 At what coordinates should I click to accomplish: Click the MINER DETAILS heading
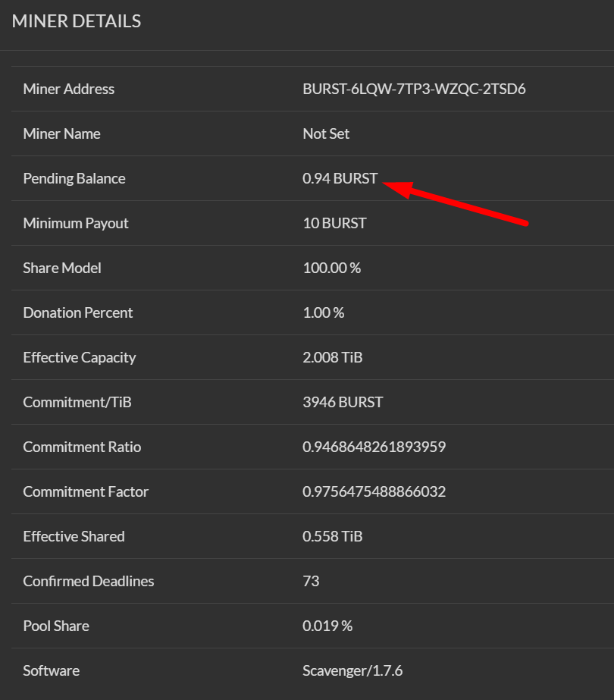[77, 21]
